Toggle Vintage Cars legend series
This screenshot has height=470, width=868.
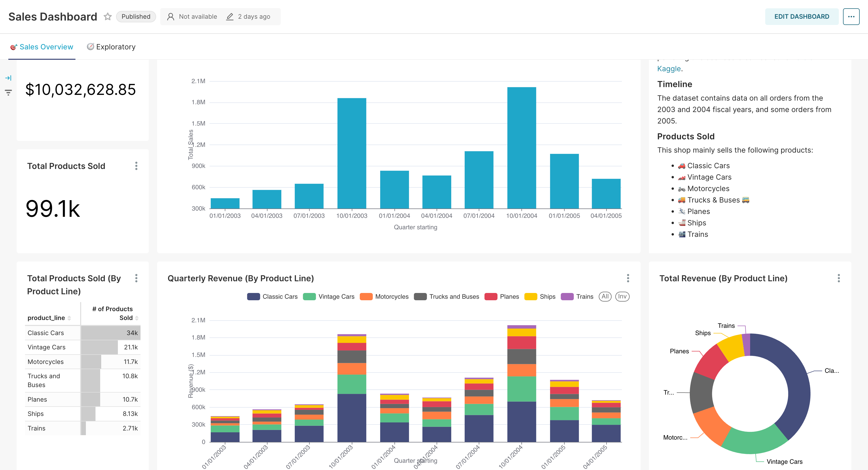pos(329,297)
